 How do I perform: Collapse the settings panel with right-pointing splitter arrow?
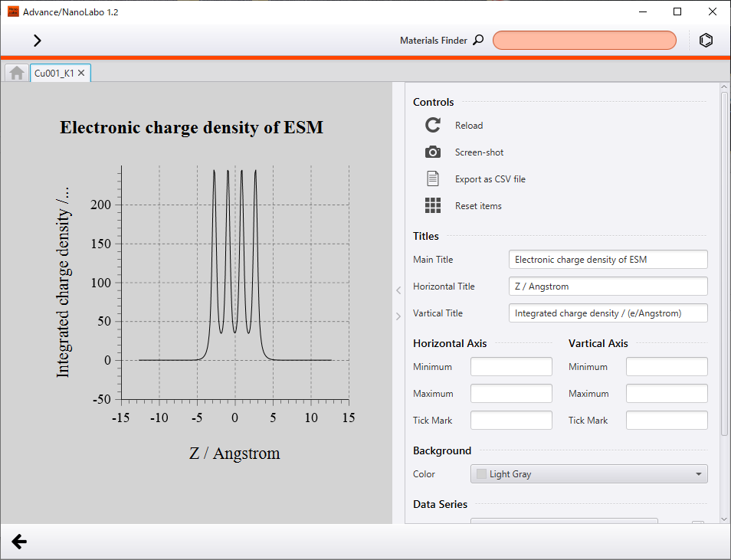click(398, 316)
